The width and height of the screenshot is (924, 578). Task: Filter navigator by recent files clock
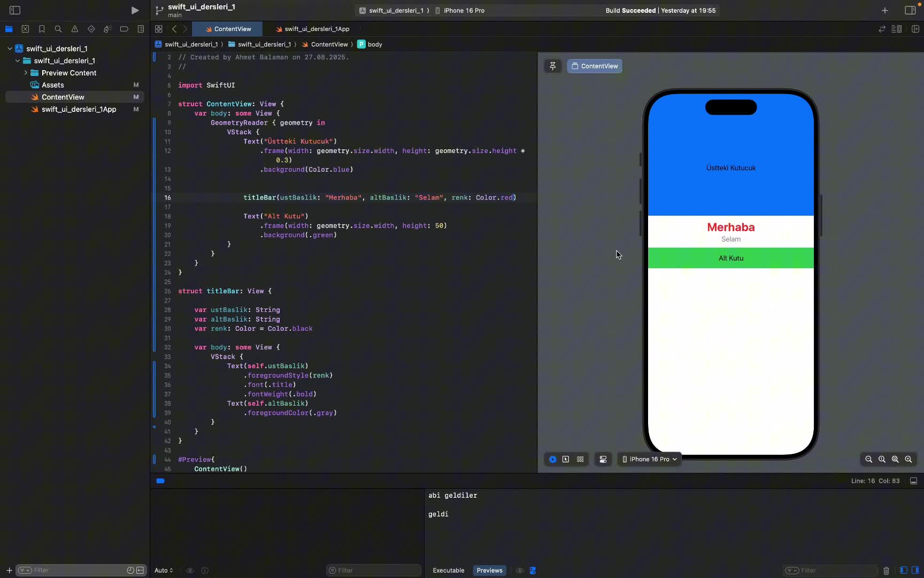[x=130, y=571]
